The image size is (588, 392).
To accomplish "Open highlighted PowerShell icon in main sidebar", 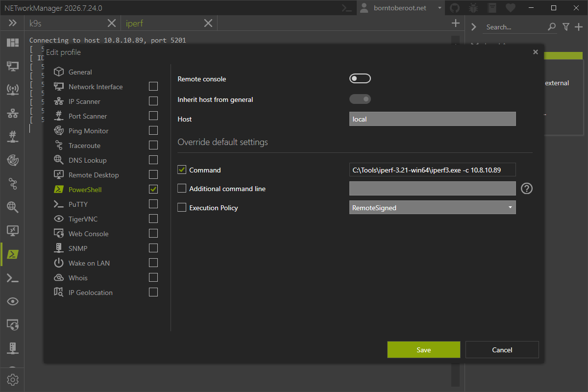I will 12,254.
